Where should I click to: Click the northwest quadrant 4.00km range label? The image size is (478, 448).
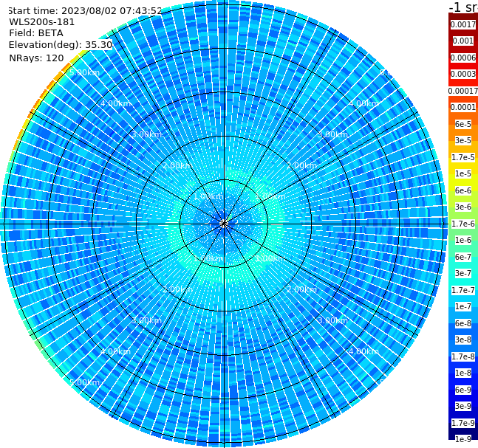pyautogui.click(x=115, y=103)
